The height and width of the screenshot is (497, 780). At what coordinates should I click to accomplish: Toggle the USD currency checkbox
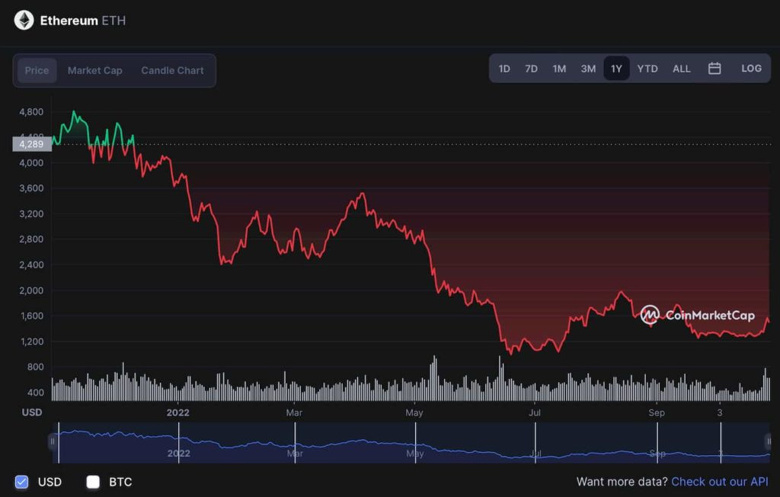(x=22, y=482)
